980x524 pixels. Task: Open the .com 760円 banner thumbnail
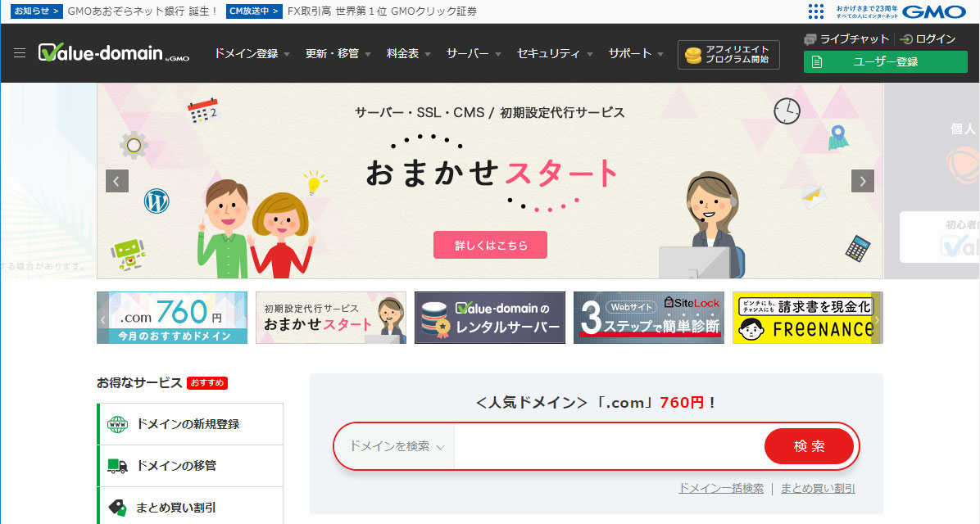click(172, 318)
